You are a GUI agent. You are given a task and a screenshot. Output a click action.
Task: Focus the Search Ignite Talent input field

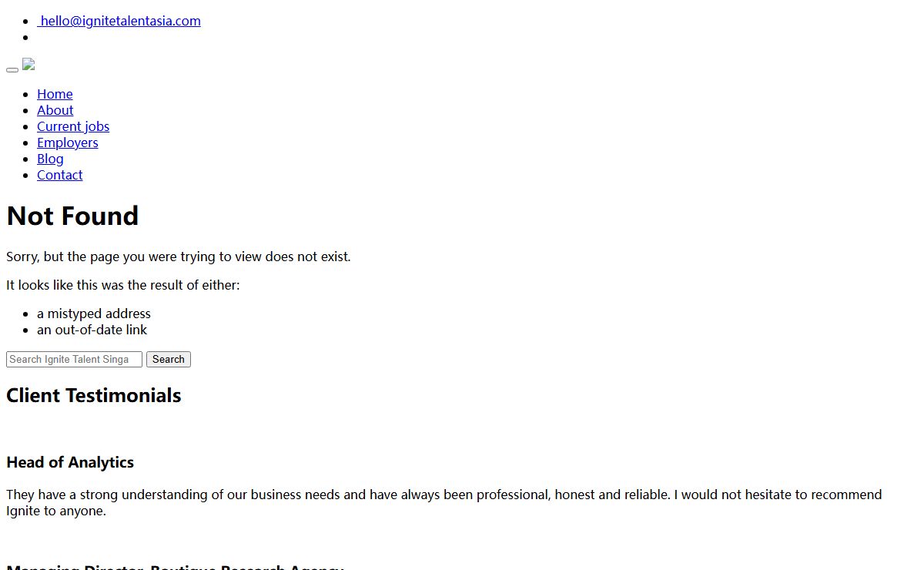(x=74, y=360)
